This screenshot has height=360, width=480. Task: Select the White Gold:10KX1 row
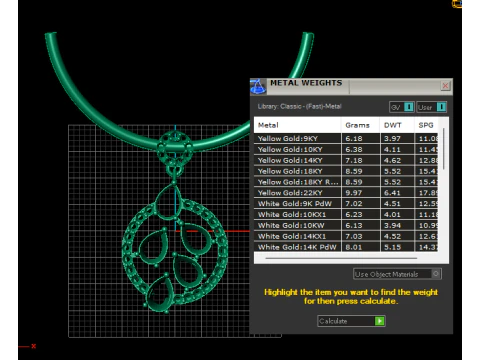point(346,214)
